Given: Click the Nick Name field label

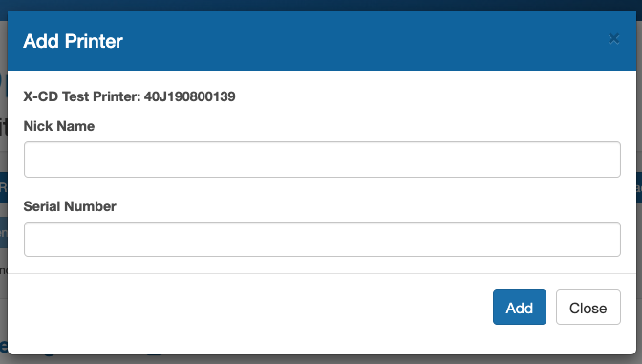Looking at the screenshot, I should [59, 126].
